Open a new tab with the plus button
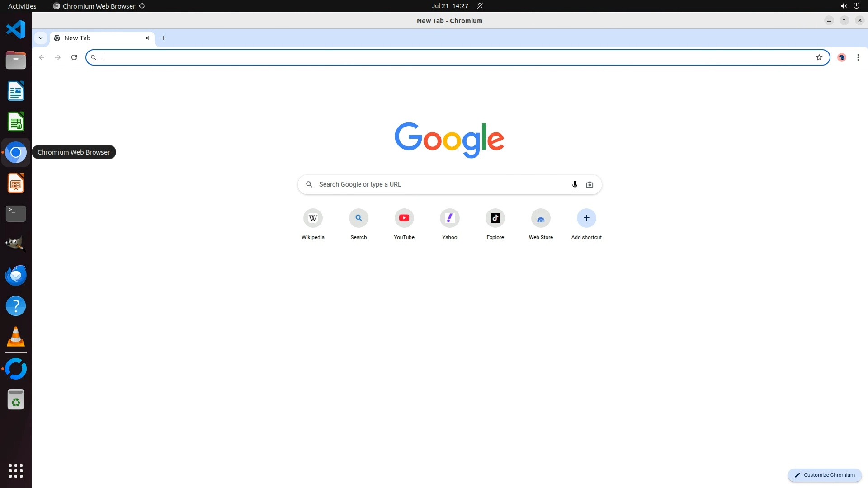This screenshot has width=868, height=488. pyautogui.click(x=164, y=38)
